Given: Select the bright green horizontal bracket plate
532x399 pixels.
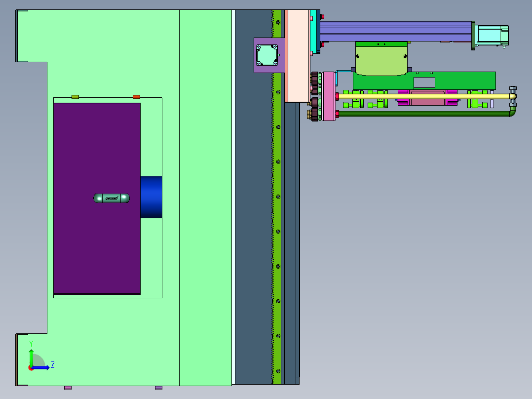Looking at the screenshot, I should coord(424,81).
